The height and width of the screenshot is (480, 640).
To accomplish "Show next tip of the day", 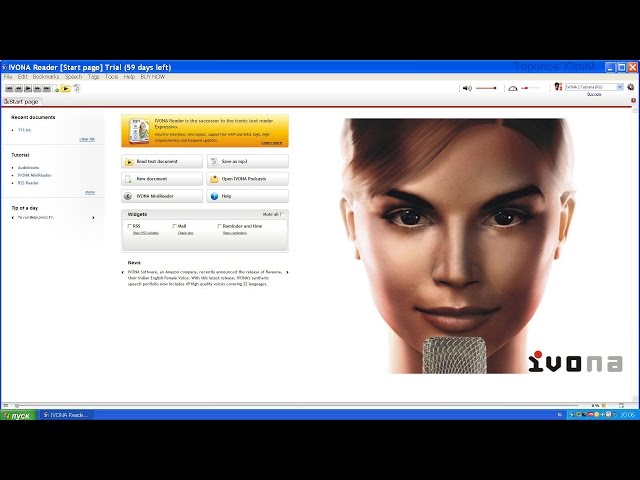I will (93, 218).
